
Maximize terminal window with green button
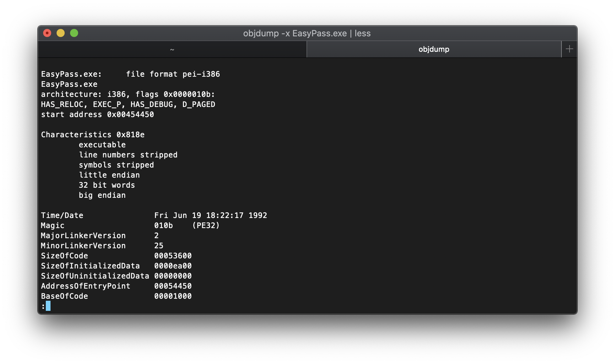74,33
